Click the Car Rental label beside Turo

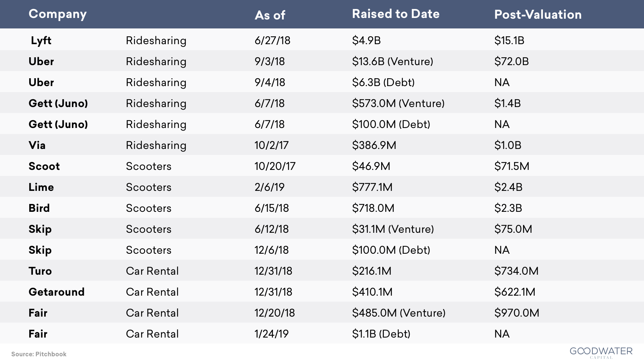pos(152,271)
